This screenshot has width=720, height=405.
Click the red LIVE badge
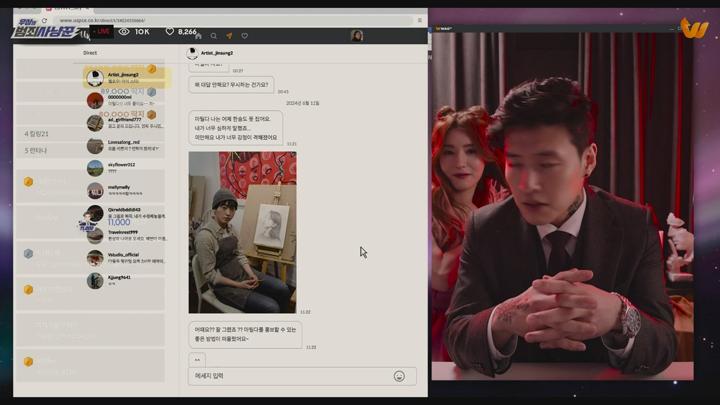click(102, 32)
